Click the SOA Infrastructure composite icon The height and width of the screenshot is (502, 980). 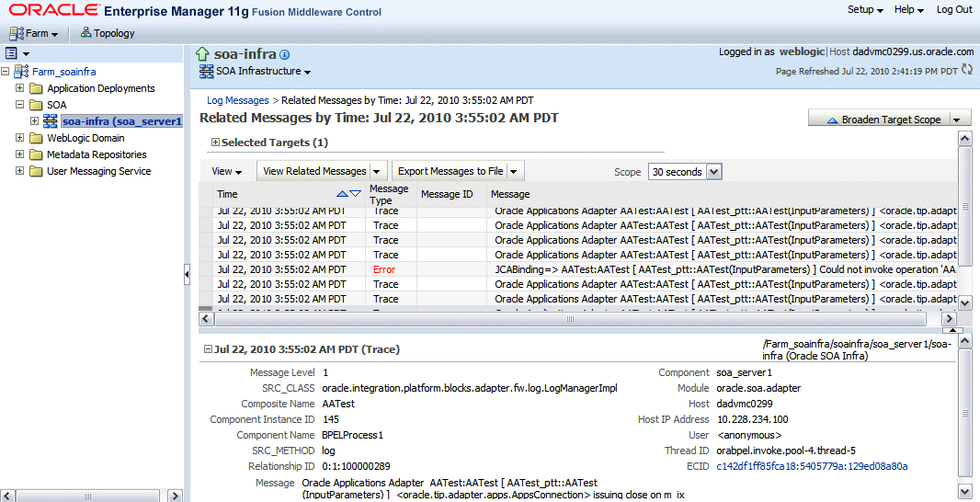coord(206,72)
